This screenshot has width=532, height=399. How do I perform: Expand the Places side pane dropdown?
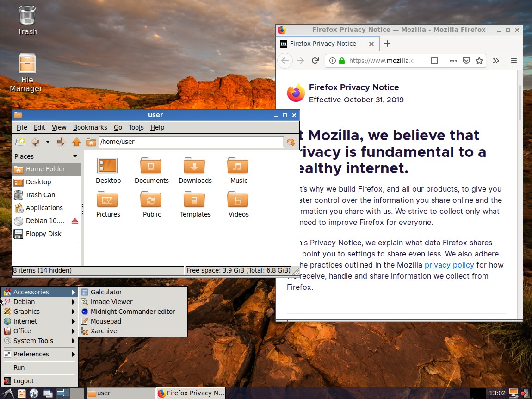(75, 156)
